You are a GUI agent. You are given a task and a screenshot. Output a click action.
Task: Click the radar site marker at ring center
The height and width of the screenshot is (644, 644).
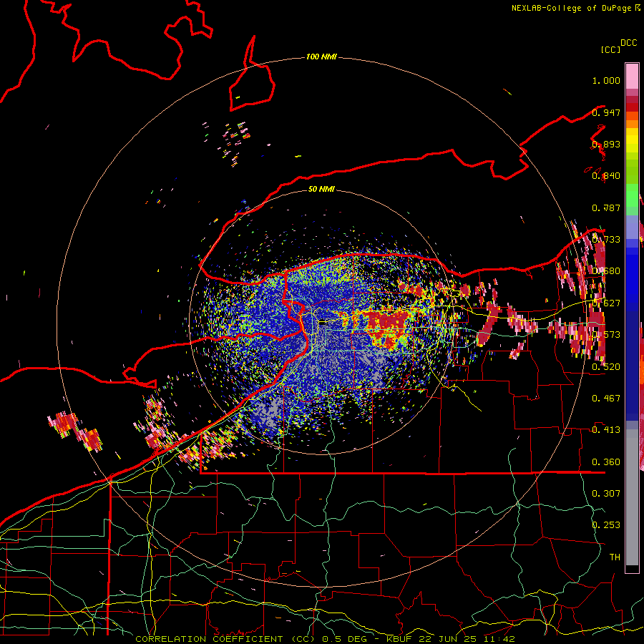pyautogui.click(x=323, y=323)
